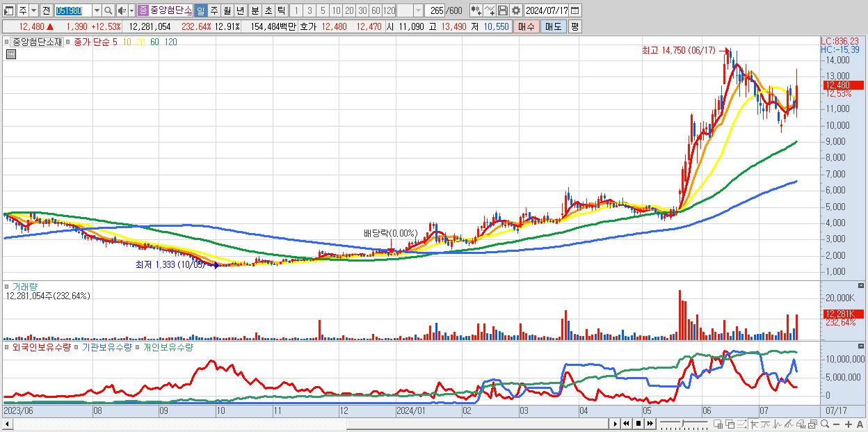Select interval 1 button

pyautogui.click(x=296, y=10)
